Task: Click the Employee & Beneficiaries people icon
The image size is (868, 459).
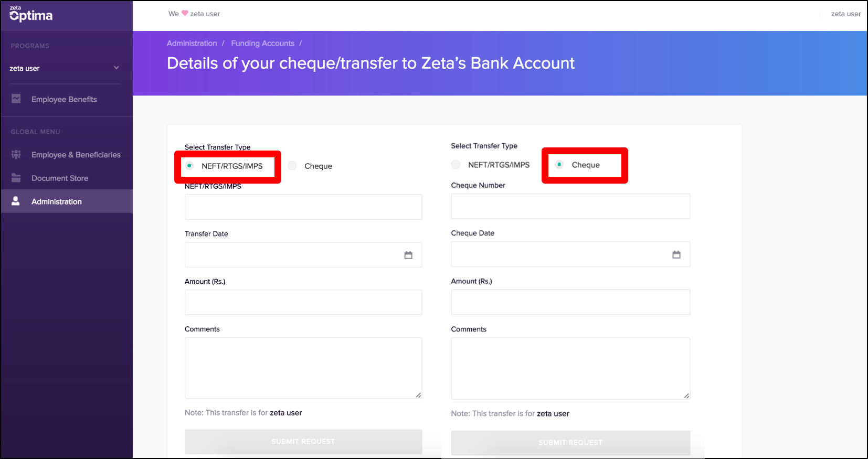Action: point(16,154)
